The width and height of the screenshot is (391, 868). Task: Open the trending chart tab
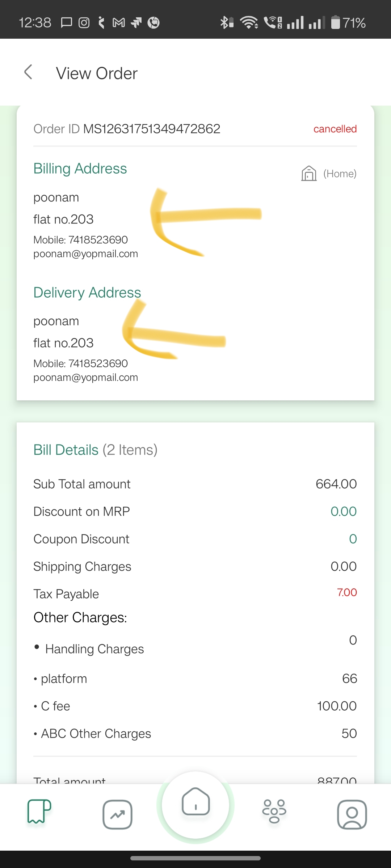[117, 814]
